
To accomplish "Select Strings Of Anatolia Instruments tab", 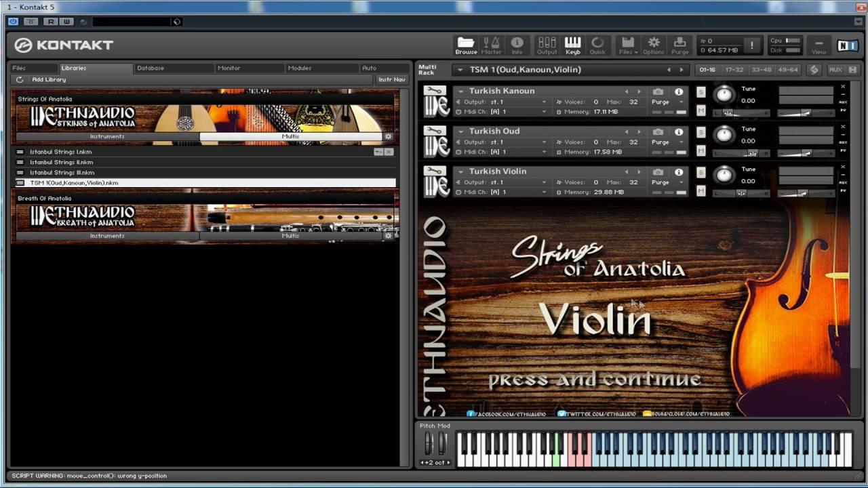I will pyautogui.click(x=107, y=136).
